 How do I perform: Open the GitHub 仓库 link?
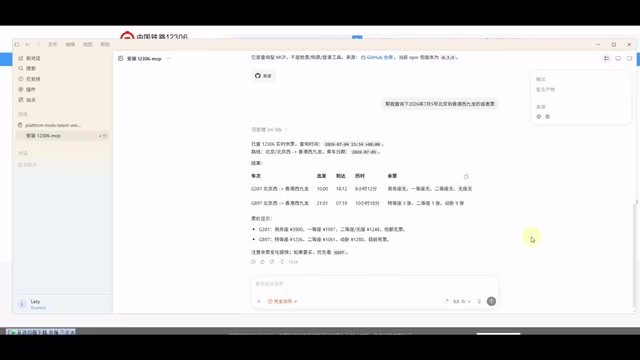click(377, 58)
